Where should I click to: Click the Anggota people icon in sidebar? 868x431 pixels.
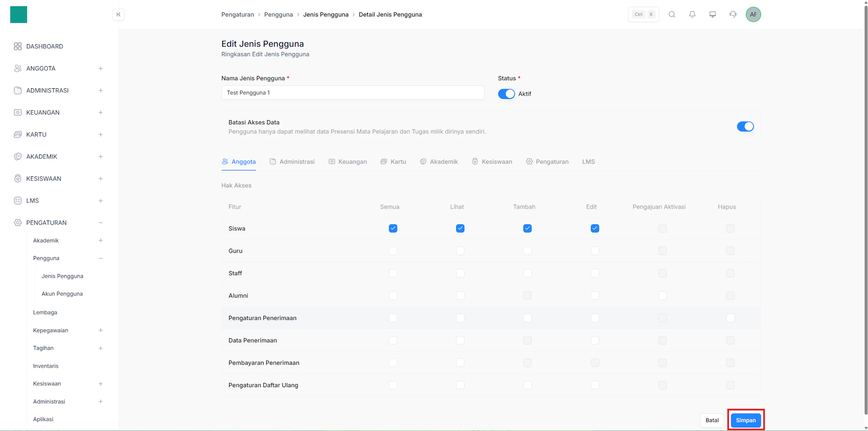(18, 68)
